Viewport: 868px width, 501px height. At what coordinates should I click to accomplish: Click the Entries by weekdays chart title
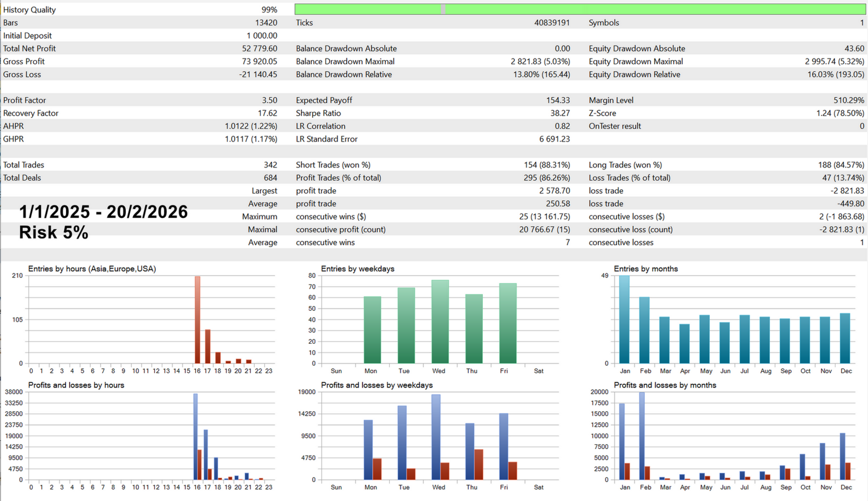click(x=358, y=269)
